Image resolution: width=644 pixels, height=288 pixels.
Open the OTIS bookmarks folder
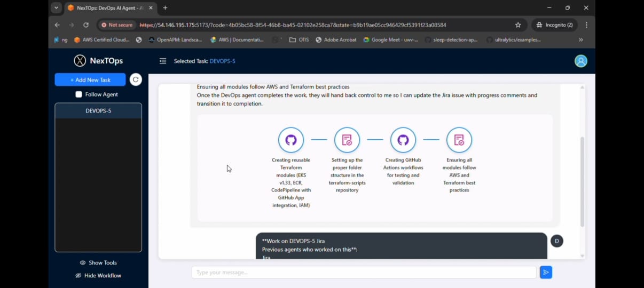click(x=299, y=39)
